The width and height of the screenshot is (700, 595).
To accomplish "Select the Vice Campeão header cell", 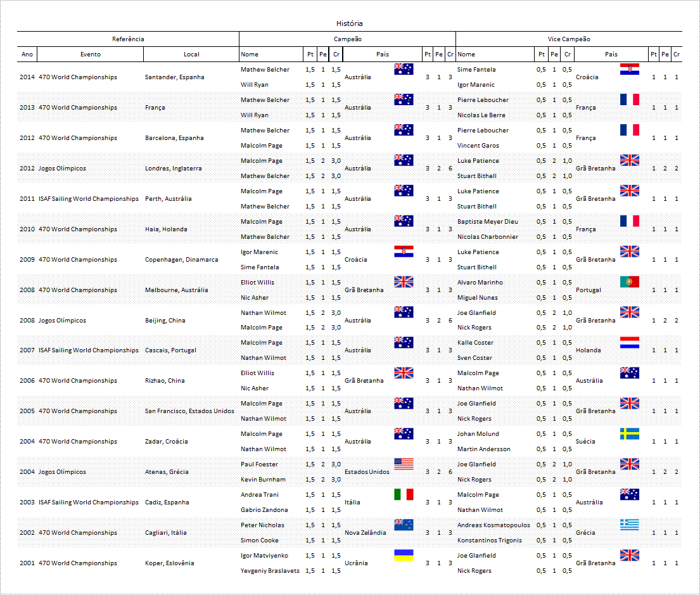I will 569,39.
